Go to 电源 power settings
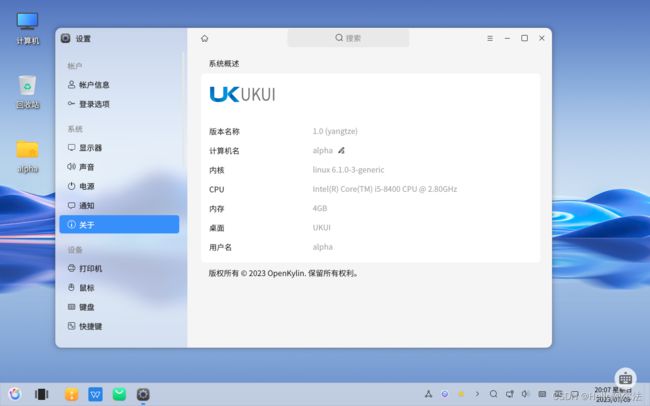Viewport: 650px width, 406px height. [x=119, y=186]
